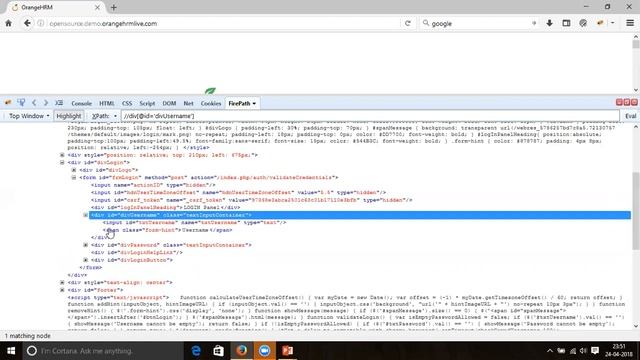
Task: Select the divLoginHelpLink line
Action: click(x=137, y=253)
